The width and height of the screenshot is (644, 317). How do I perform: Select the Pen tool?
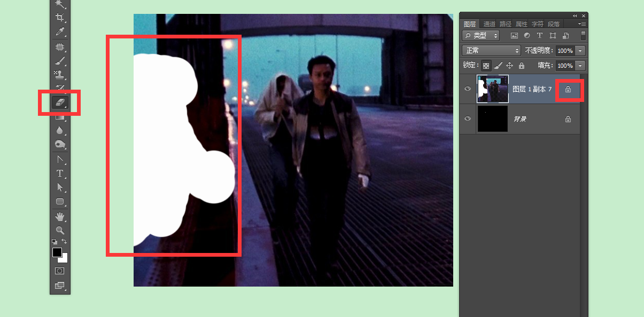tap(60, 159)
